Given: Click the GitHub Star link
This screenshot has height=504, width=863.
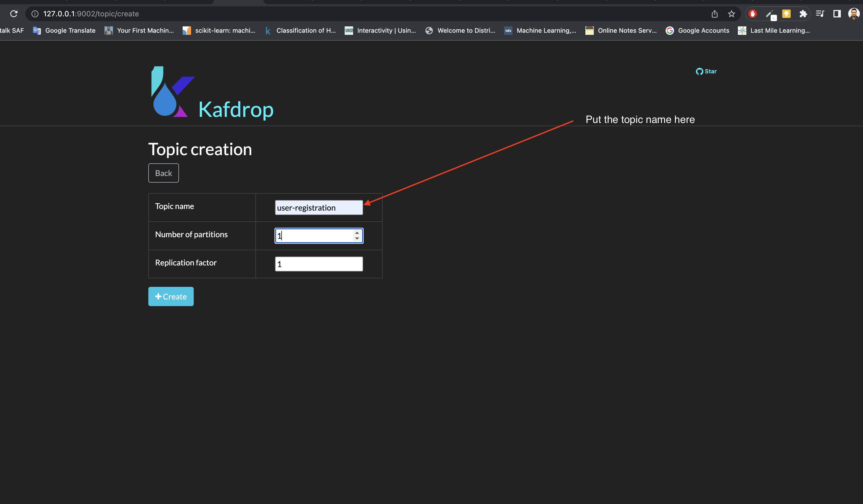Looking at the screenshot, I should coord(706,71).
